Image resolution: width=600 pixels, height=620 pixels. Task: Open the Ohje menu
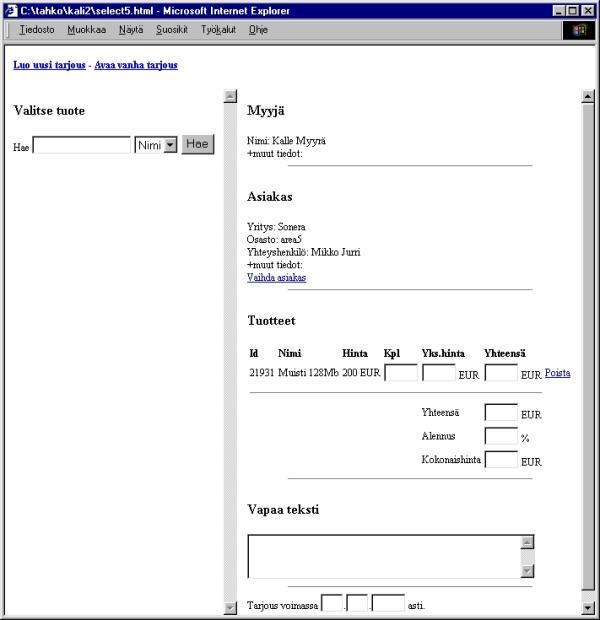coord(258,30)
